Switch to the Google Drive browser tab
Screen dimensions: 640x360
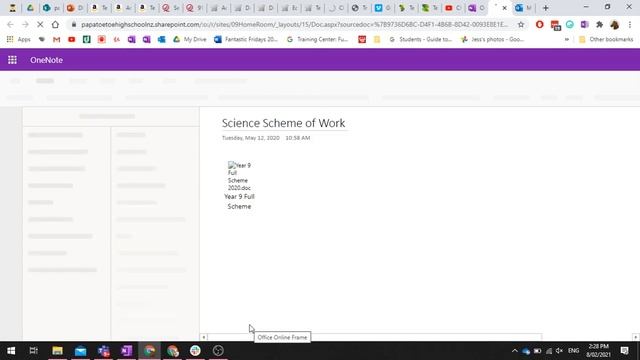click(30, 8)
